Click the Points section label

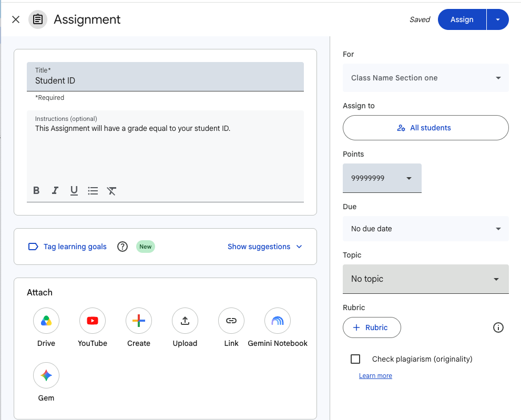353,154
